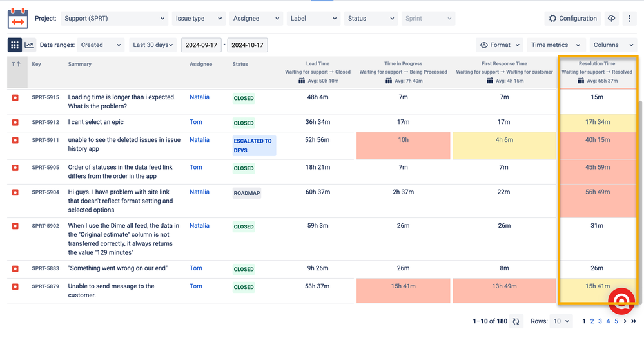Expand the Last 30 days range dropdown
Image resolution: width=644 pixels, height=340 pixels.
153,45
